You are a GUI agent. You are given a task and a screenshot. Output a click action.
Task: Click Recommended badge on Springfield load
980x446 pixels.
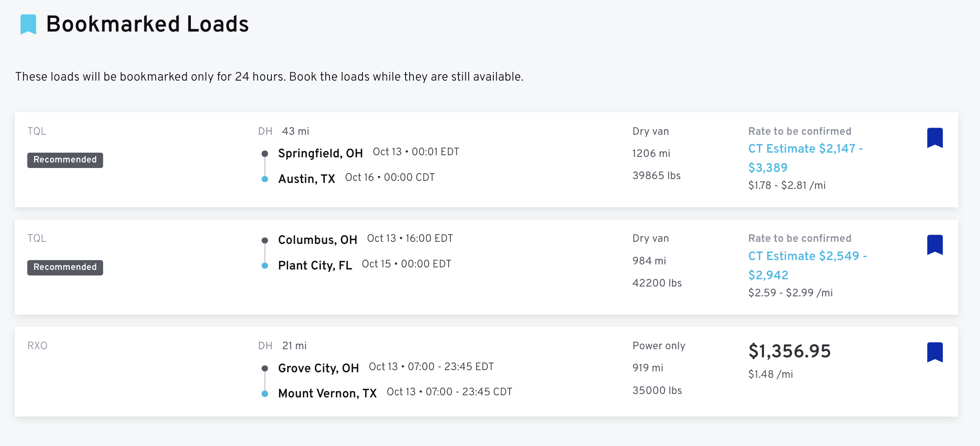(65, 160)
